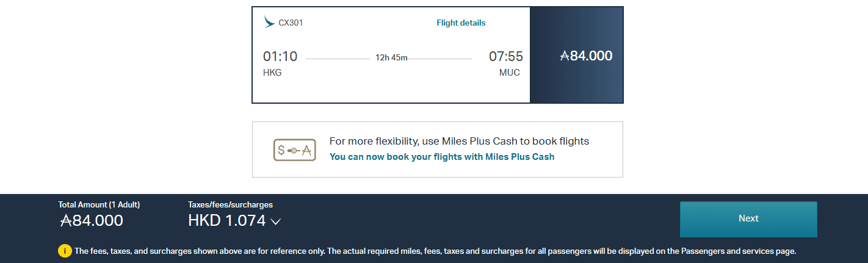
Task: Click the HKG origin airport code
Action: point(272,73)
